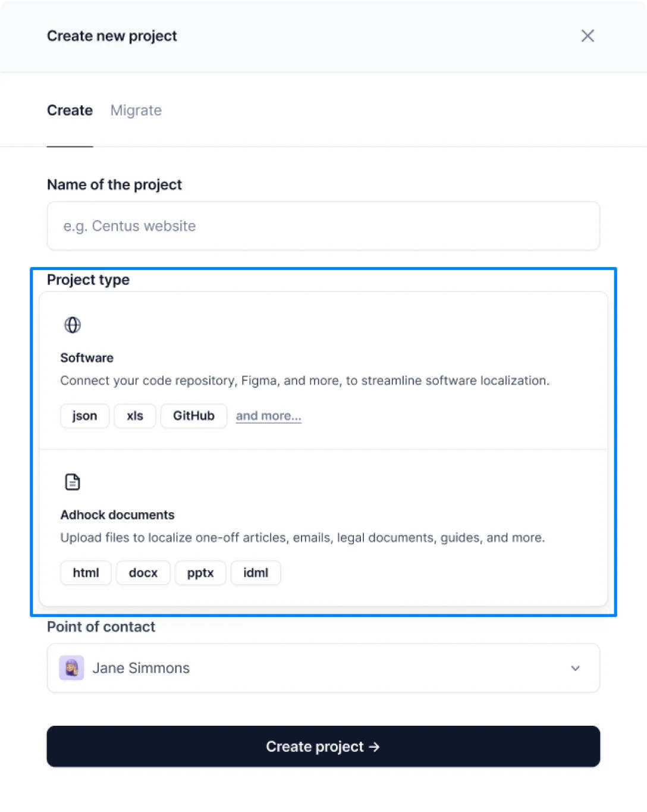Image resolution: width=647 pixels, height=812 pixels.
Task: Close the Create new project dialog
Action: [x=588, y=36]
